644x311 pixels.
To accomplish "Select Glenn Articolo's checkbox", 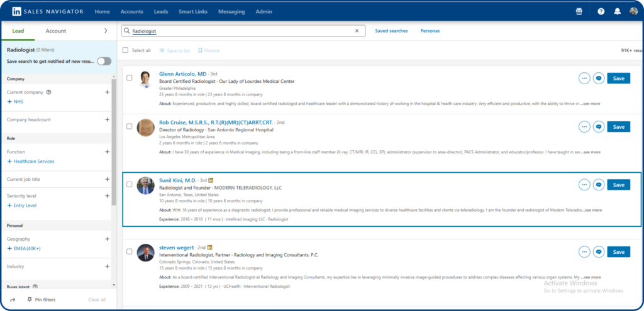I will [x=130, y=78].
